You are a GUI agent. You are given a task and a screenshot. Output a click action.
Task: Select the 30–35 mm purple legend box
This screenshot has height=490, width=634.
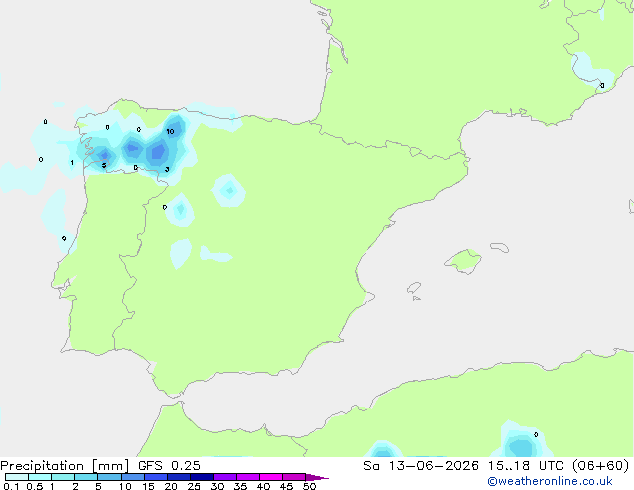(224, 477)
